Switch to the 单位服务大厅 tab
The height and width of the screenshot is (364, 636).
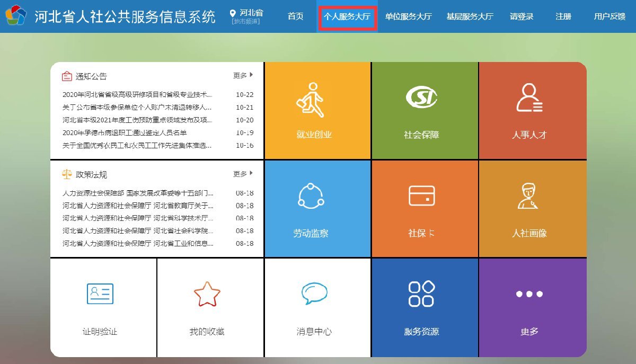coord(409,16)
